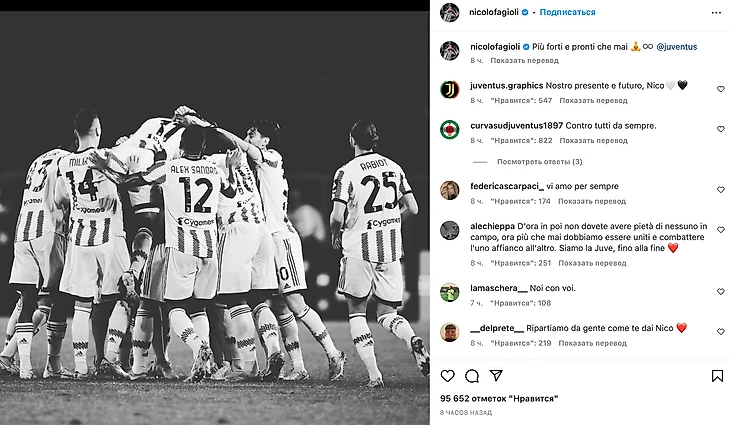Like the curvasudjuventus1897 comment heart
730x425 pixels.
point(720,129)
